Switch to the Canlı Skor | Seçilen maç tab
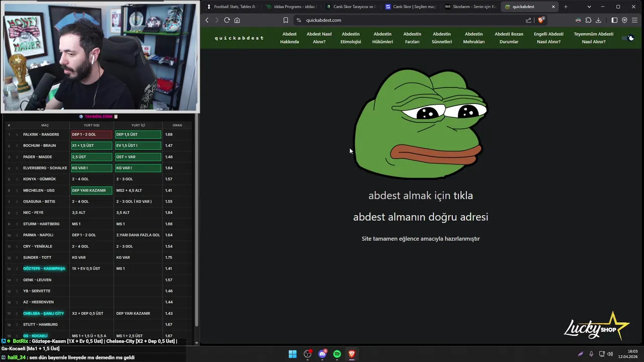 [410, 7]
